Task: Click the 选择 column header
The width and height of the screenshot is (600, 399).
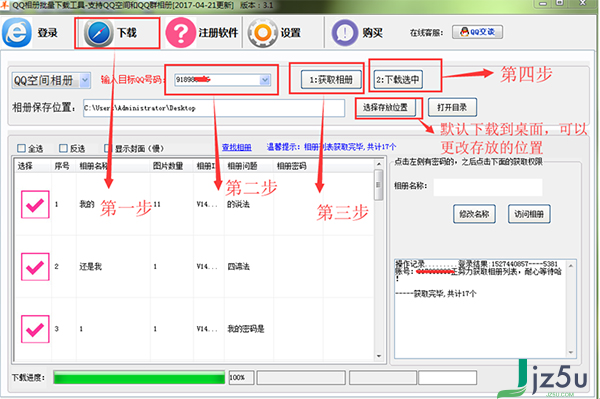Action: 25,166
